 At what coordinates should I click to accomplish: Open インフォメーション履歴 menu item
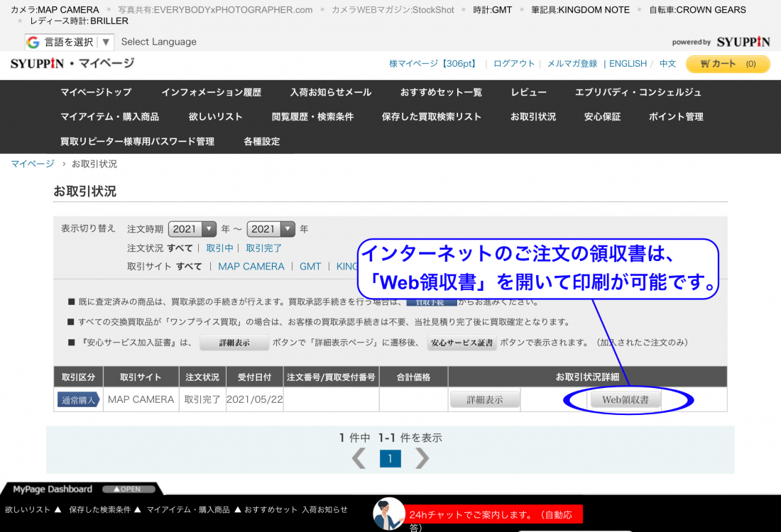pos(211,92)
